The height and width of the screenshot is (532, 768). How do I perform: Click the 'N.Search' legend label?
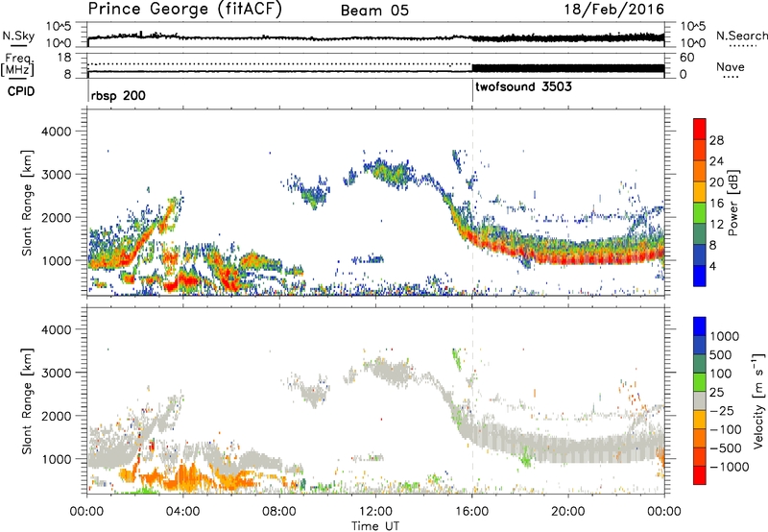pyautogui.click(x=741, y=36)
